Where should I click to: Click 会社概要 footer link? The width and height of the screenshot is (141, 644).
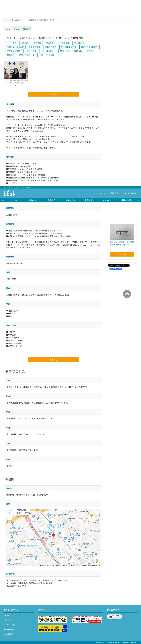coord(6,616)
